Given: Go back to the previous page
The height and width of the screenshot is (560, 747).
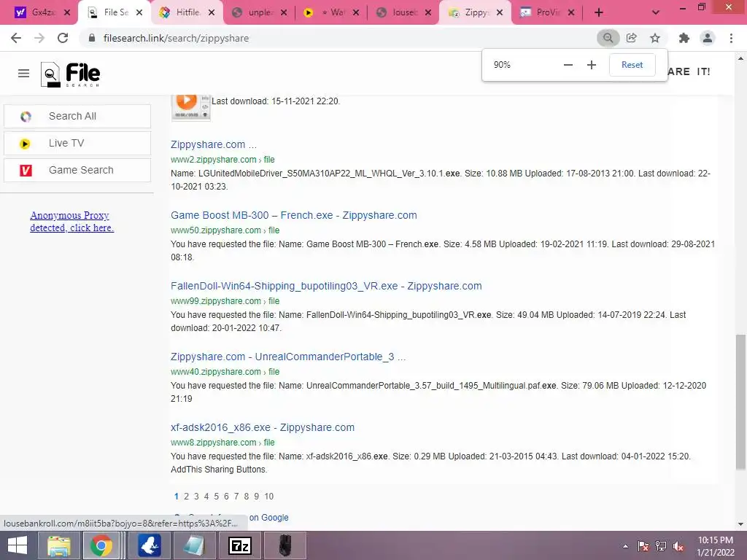Looking at the screenshot, I should coord(16,38).
